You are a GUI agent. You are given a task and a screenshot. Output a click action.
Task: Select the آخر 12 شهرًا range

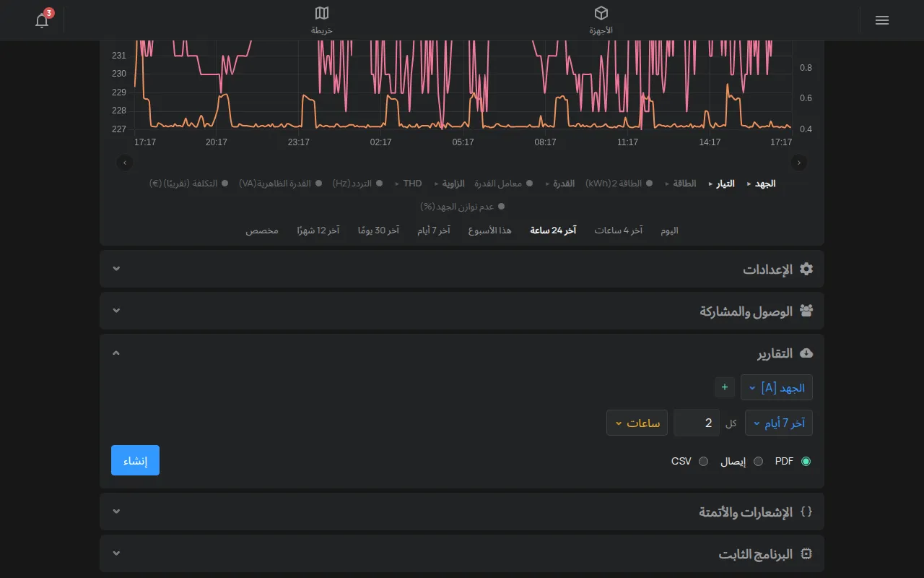click(318, 230)
